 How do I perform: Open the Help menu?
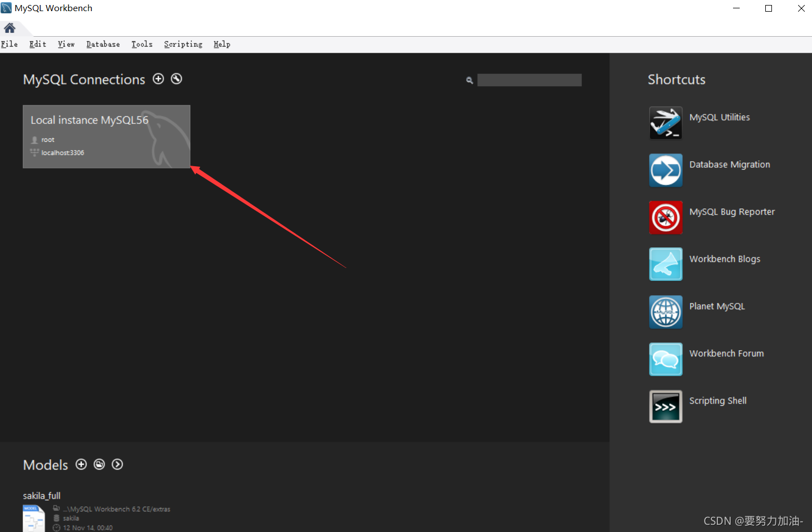coord(222,44)
